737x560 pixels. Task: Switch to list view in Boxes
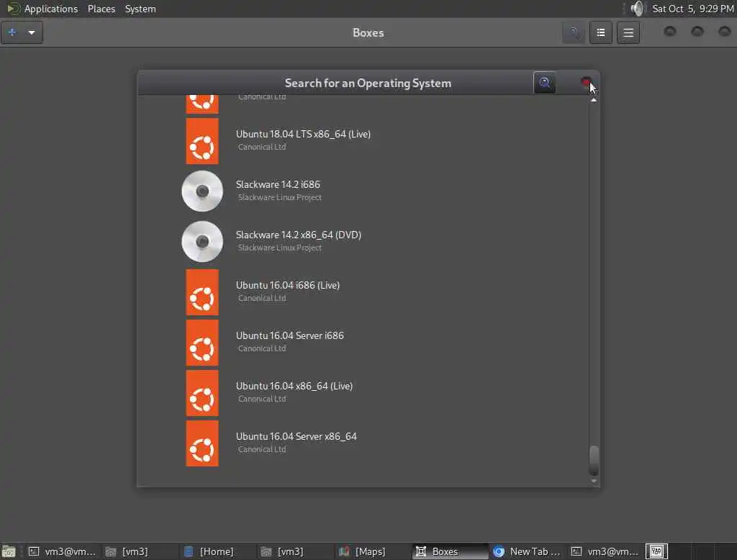coord(601,32)
